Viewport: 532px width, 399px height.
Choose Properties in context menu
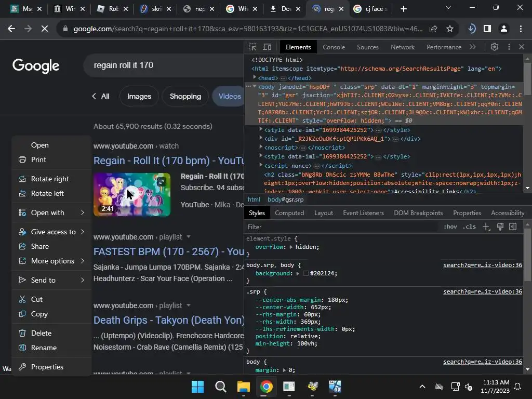47,367
